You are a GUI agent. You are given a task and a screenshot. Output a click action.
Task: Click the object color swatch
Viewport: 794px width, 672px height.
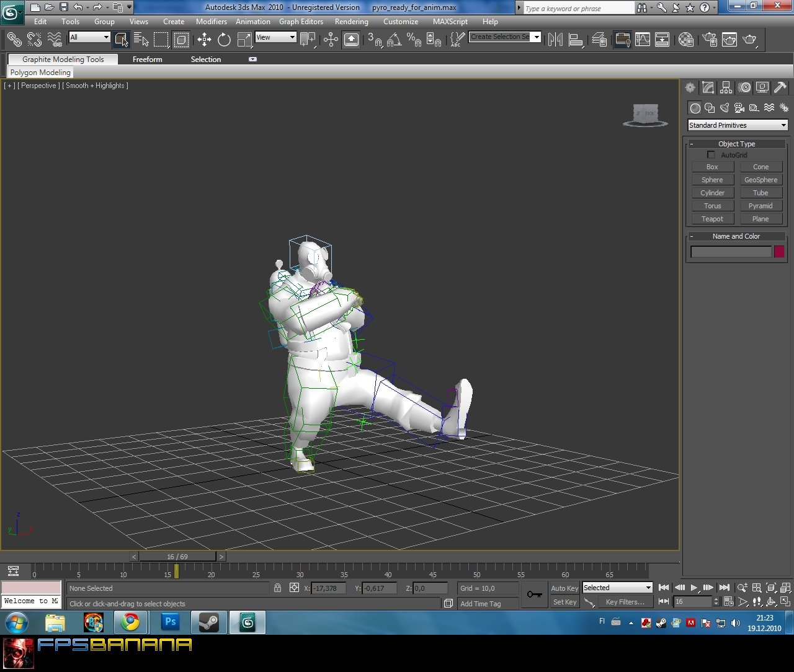point(779,251)
